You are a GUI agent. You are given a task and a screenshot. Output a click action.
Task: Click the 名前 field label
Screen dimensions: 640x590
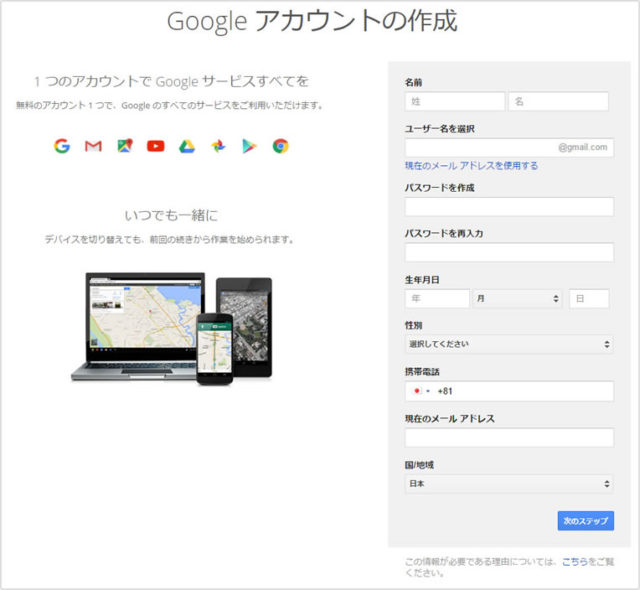413,82
